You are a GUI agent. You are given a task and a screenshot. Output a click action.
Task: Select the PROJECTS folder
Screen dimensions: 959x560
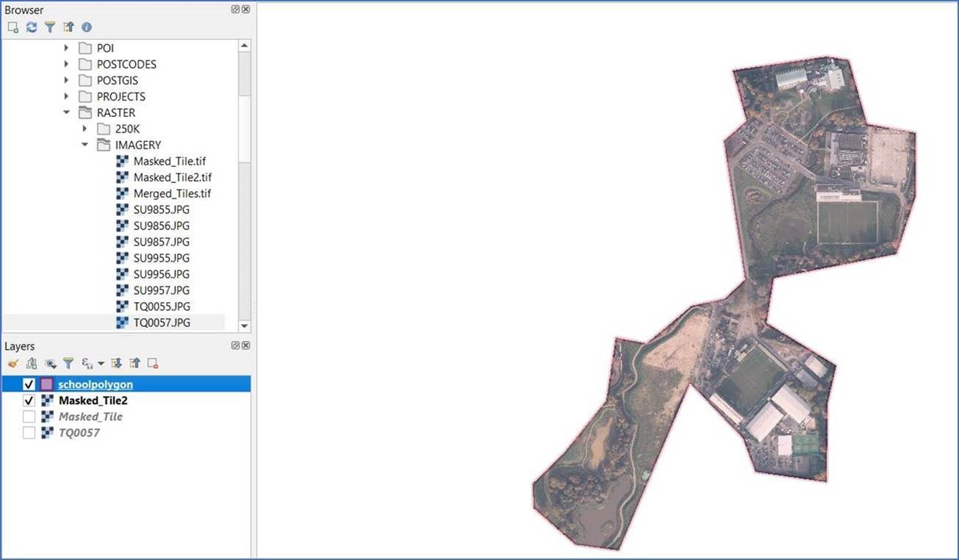pyautogui.click(x=121, y=96)
